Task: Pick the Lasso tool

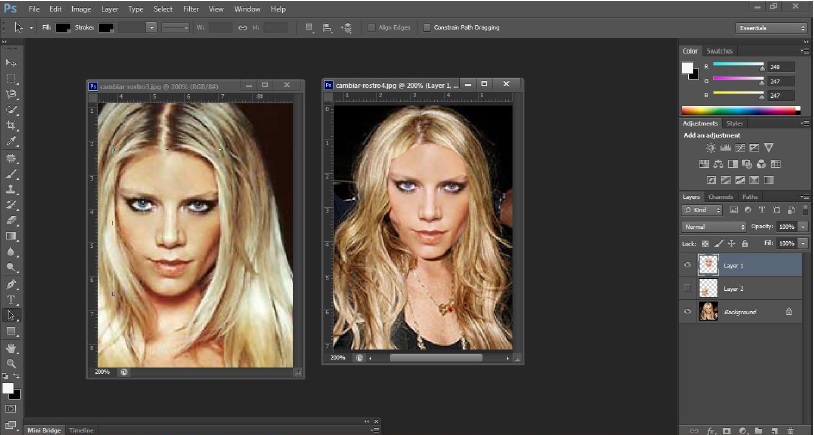Action: click(11, 93)
